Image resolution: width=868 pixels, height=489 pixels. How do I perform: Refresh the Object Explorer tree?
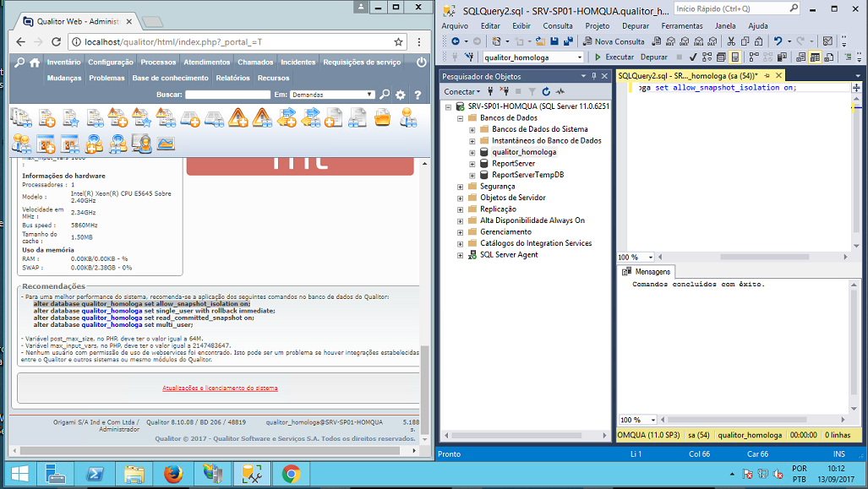[x=546, y=91]
